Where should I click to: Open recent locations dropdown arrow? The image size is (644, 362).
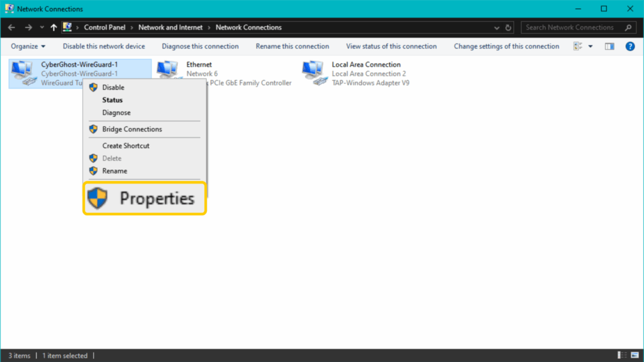pyautogui.click(x=42, y=28)
